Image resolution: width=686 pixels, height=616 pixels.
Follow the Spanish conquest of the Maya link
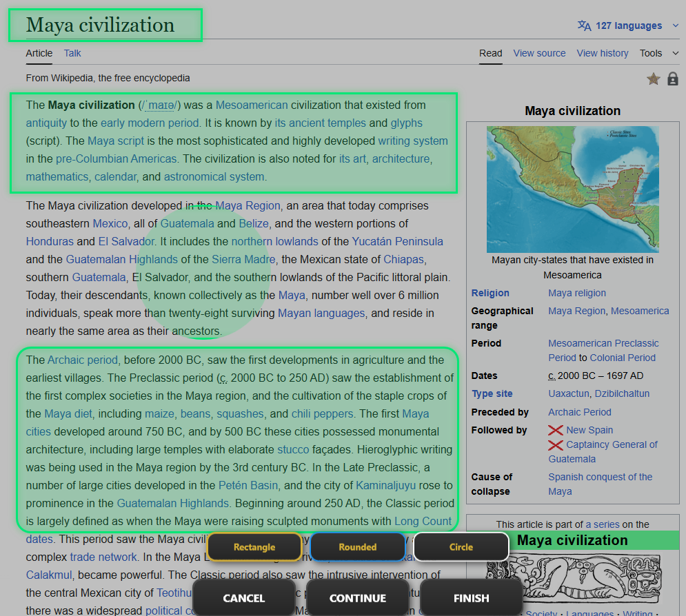[601, 484]
